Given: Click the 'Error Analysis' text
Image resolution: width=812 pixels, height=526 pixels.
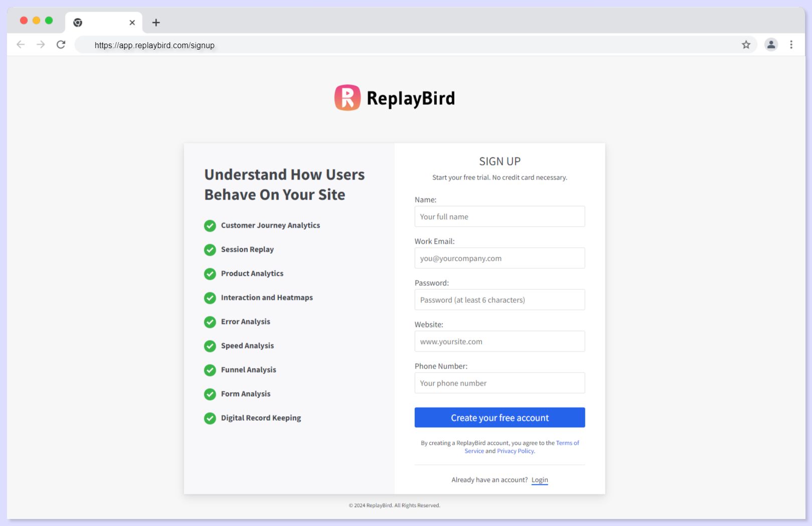Looking at the screenshot, I should click(x=246, y=322).
